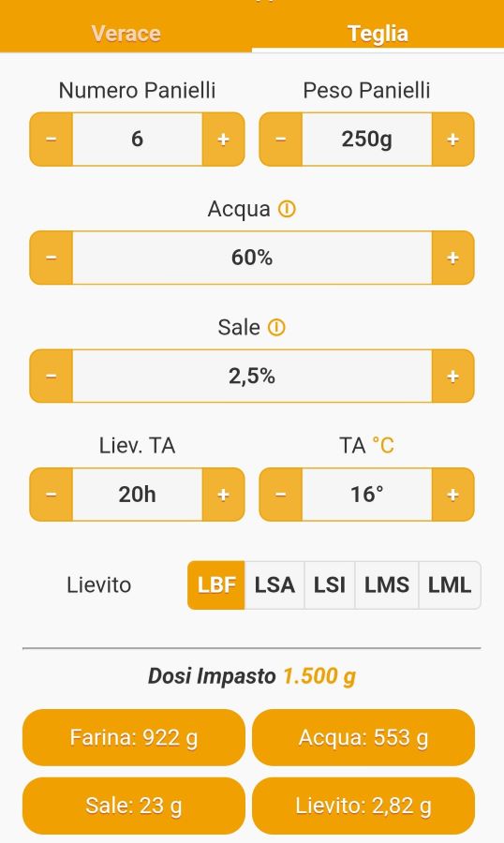The image size is (504, 843).
Task: Decrease TA temperature with minus
Action: [x=281, y=494]
